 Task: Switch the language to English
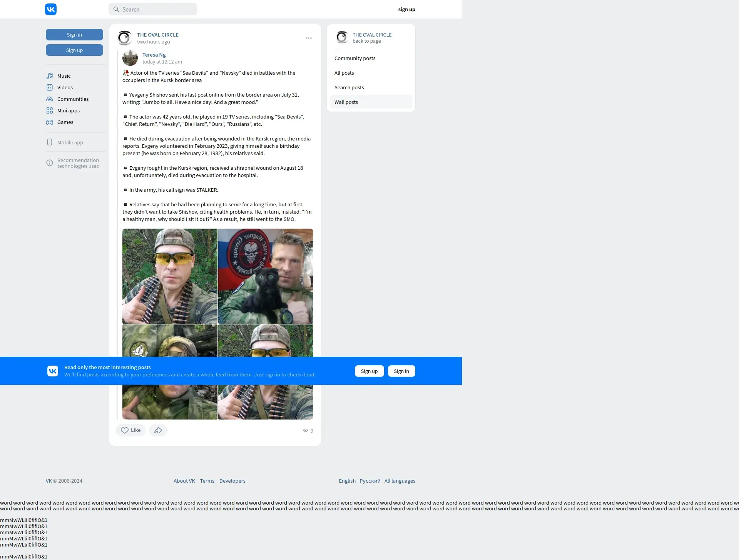point(347,481)
